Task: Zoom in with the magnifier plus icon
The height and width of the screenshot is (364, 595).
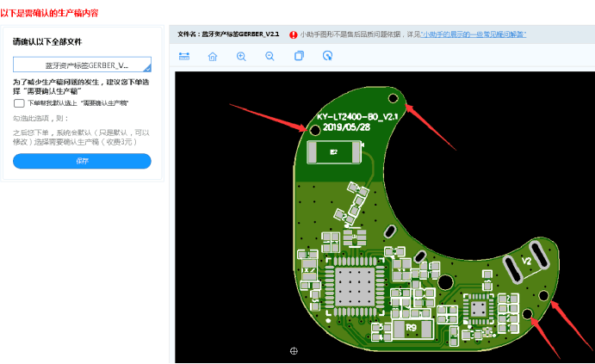Action: tap(241, 56)
